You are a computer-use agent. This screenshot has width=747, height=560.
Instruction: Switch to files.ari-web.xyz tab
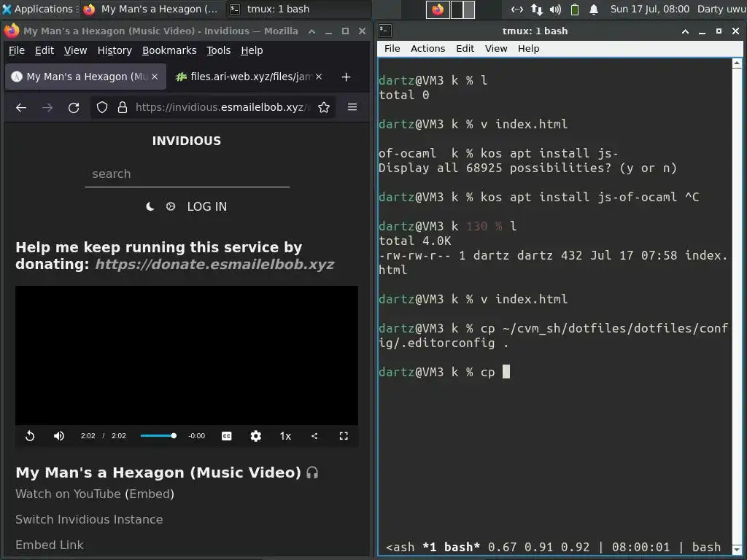[x=249, y=77]
